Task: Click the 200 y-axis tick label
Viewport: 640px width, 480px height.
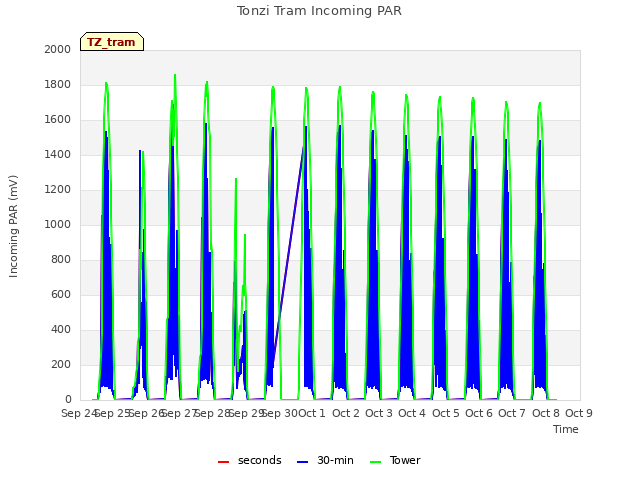Action: pyautogui.click(x=61, y=364)
